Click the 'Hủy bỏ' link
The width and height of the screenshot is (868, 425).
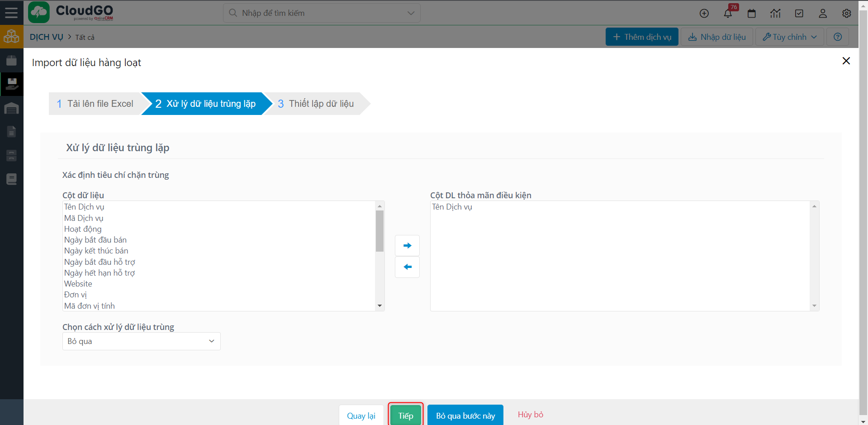pos(530,415)
